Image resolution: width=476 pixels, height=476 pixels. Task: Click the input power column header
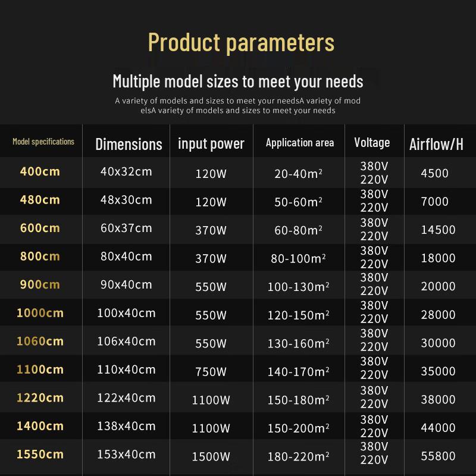[x=211, y=143]
